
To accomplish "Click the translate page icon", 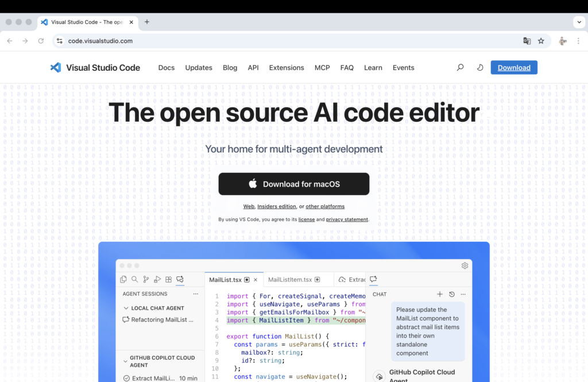I will point(527,41).
